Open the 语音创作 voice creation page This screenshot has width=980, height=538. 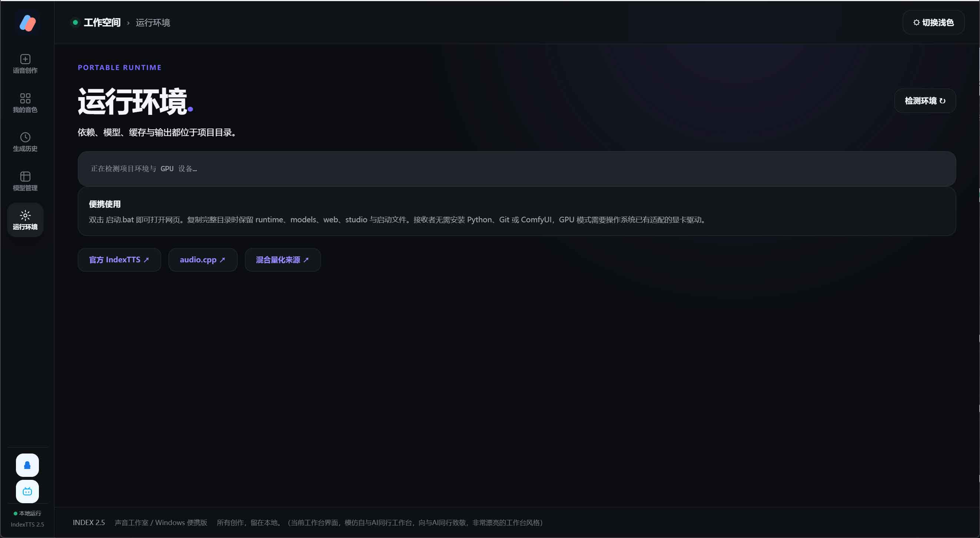[x=25, y=64]
